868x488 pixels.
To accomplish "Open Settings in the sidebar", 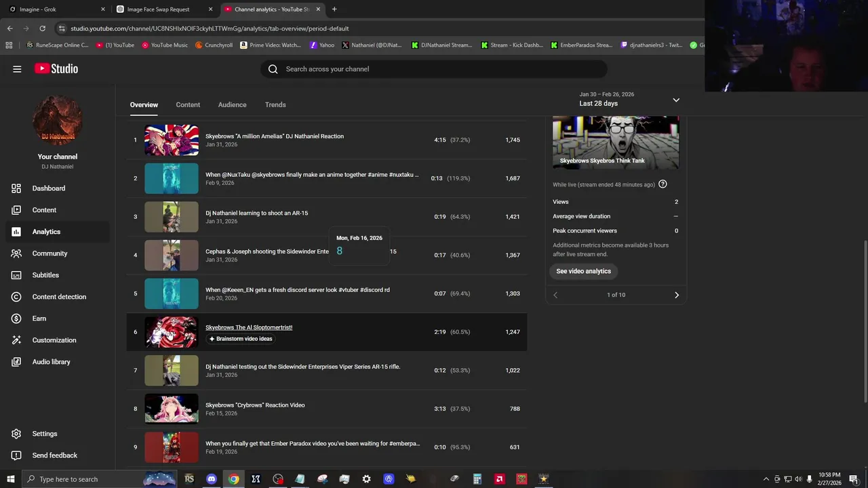I will pos(45,434).
